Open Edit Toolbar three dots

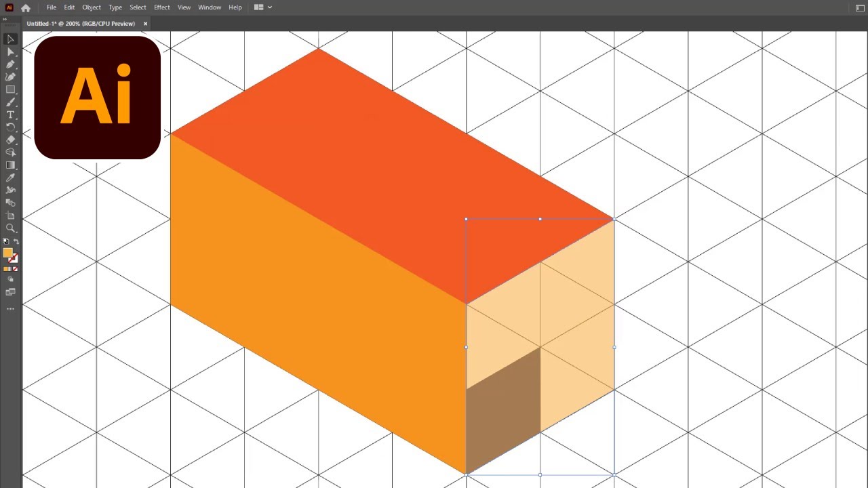tap(10, 308)
